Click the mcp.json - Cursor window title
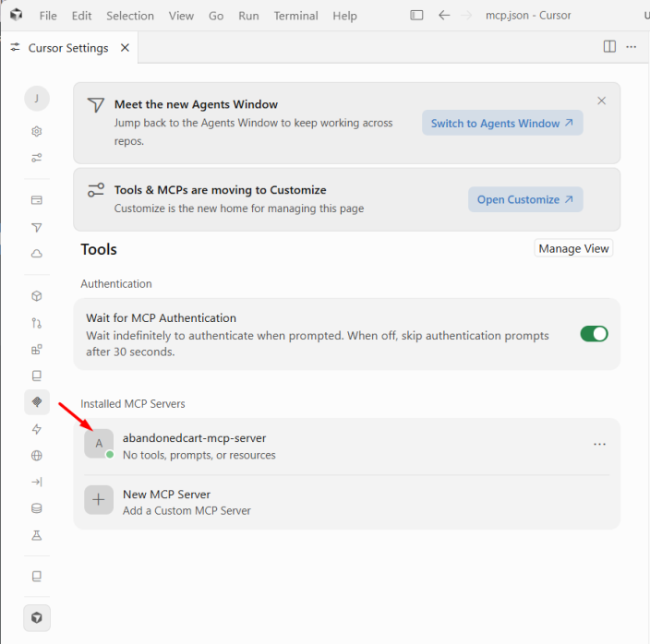The height and width of the screenshot is (644, 650). click(528, 16)
